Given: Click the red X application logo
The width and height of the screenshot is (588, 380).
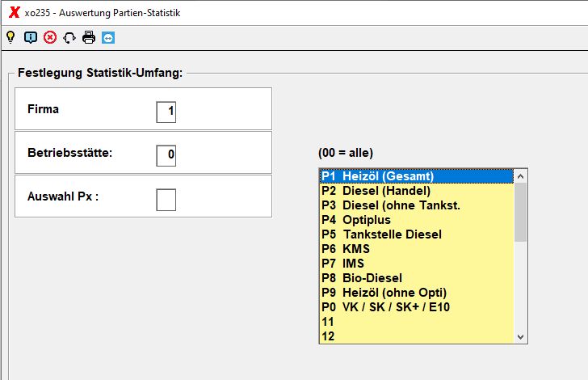Looking at the screenshot, I should pos(15,12).
